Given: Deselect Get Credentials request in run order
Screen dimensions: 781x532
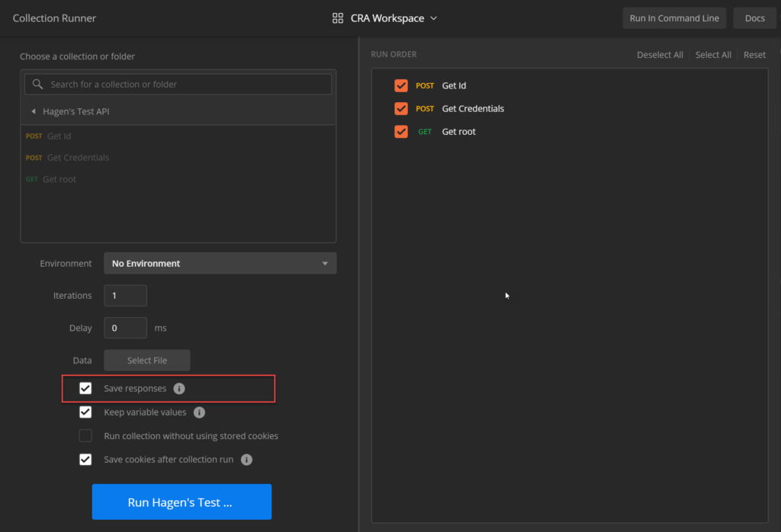Looking at the screenshot, I should pos(401,108).
